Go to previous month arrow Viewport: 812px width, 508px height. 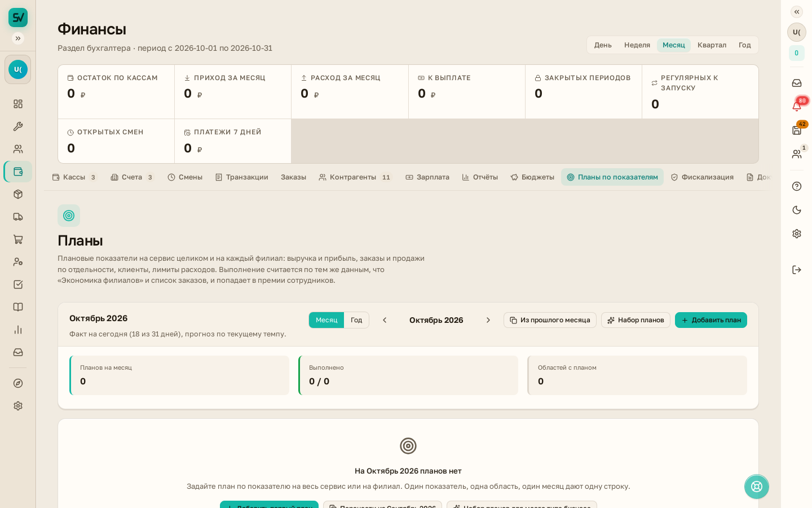[x=385, y=320]
